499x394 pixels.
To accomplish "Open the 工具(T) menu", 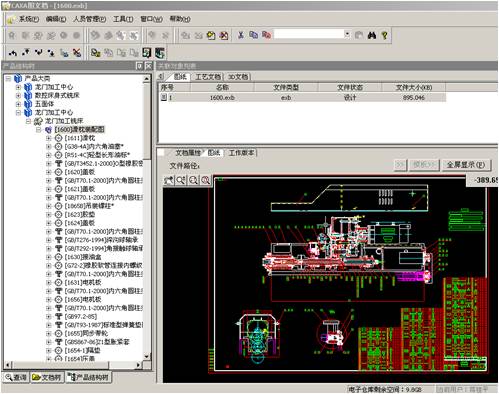I will coord(123,19).
